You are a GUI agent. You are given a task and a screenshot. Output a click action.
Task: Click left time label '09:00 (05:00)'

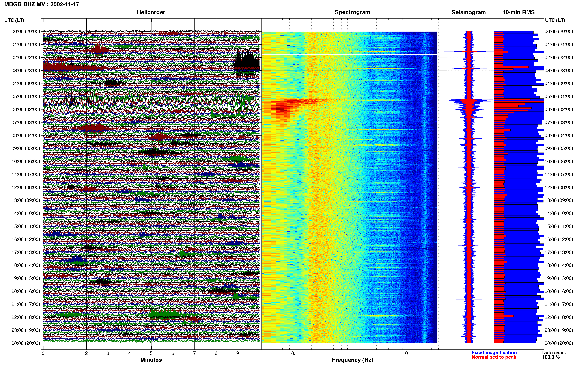26,148
